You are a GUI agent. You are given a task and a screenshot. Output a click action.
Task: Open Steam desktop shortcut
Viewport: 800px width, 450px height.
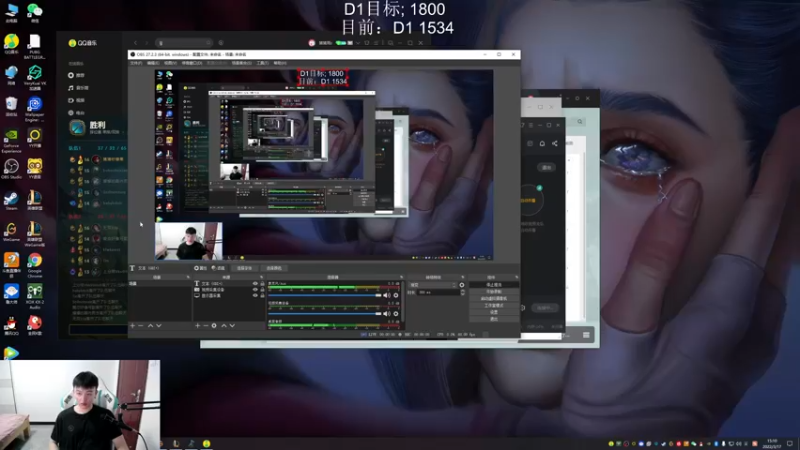point(11,200)
